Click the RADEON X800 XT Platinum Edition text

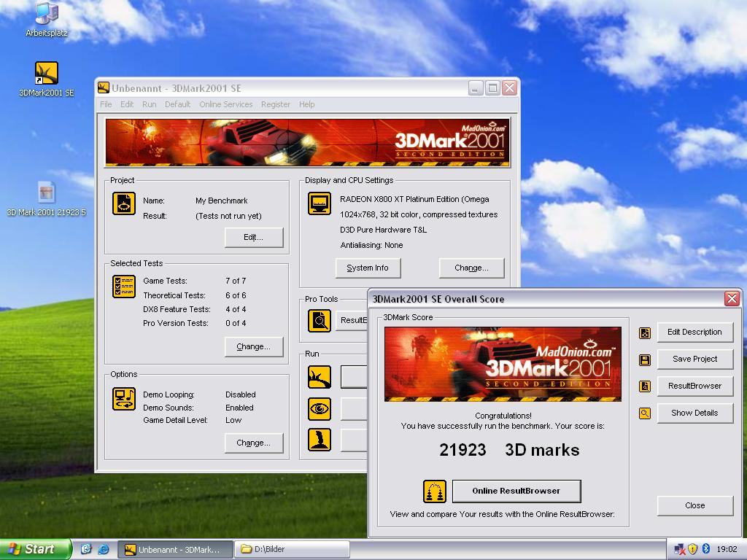414,200
